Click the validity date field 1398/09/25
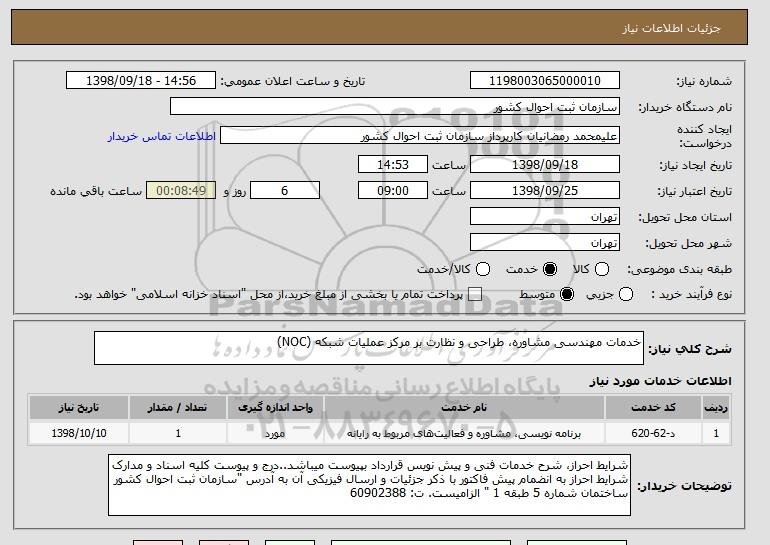 [545, 191]
